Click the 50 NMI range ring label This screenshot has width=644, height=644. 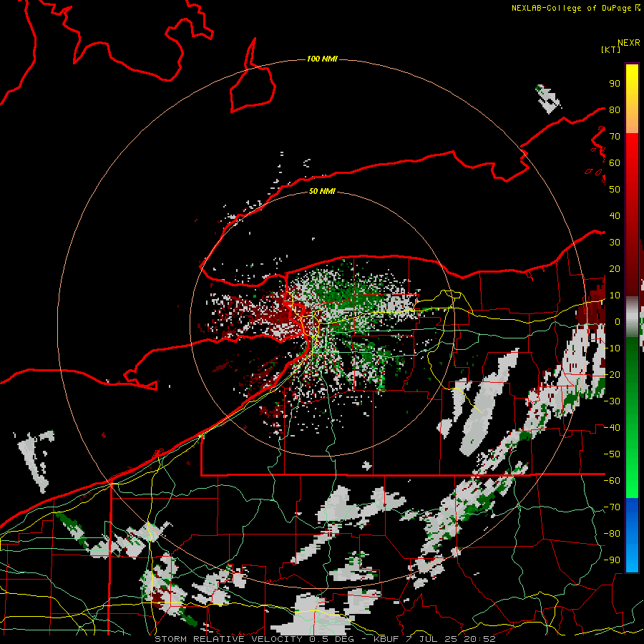pos(322,191)
